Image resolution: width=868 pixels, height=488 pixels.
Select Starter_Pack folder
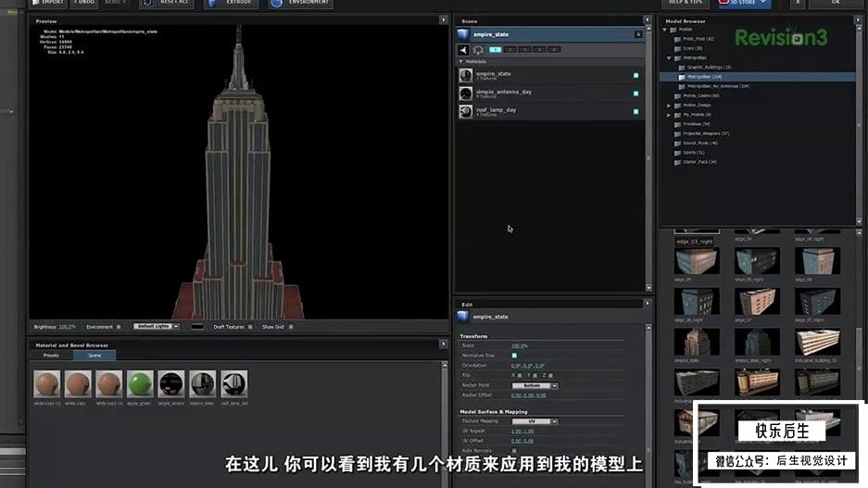[698, 162]
